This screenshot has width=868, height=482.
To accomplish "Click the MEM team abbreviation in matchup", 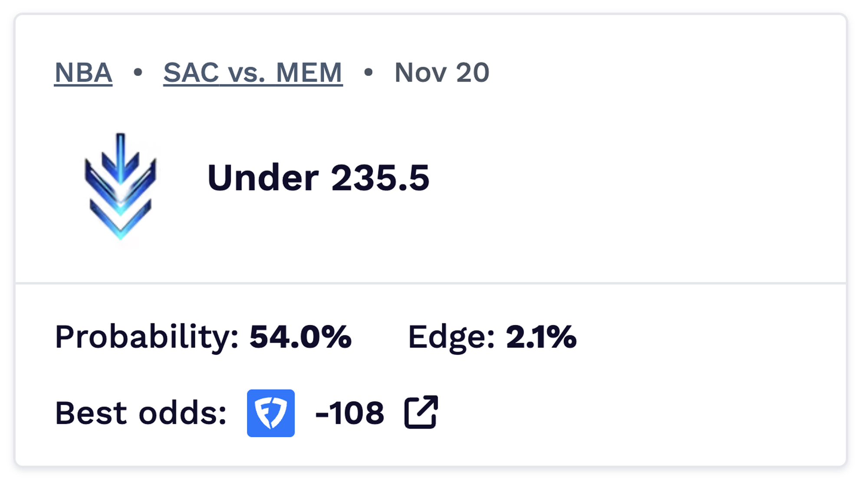I will 309,72.
